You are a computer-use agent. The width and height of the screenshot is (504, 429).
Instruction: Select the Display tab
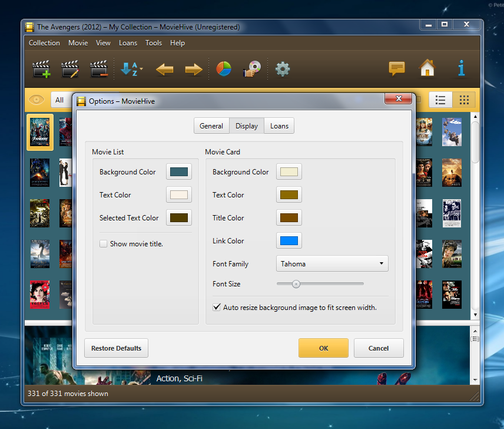click(x=247, y=126)
